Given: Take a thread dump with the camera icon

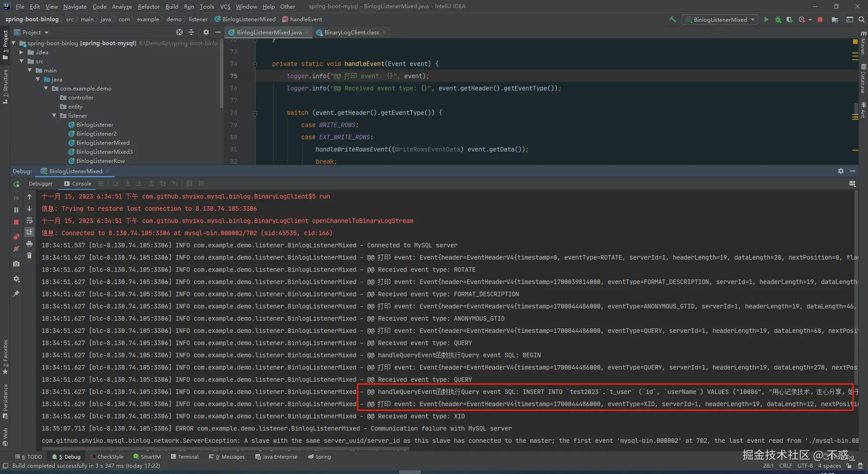Looking at the screenshot, I should [16, 264].
